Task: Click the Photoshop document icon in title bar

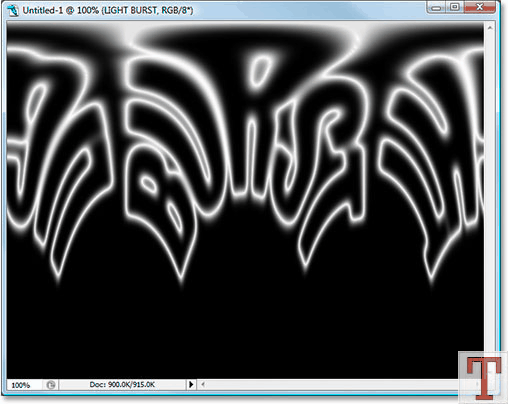Action: [13, 10]
